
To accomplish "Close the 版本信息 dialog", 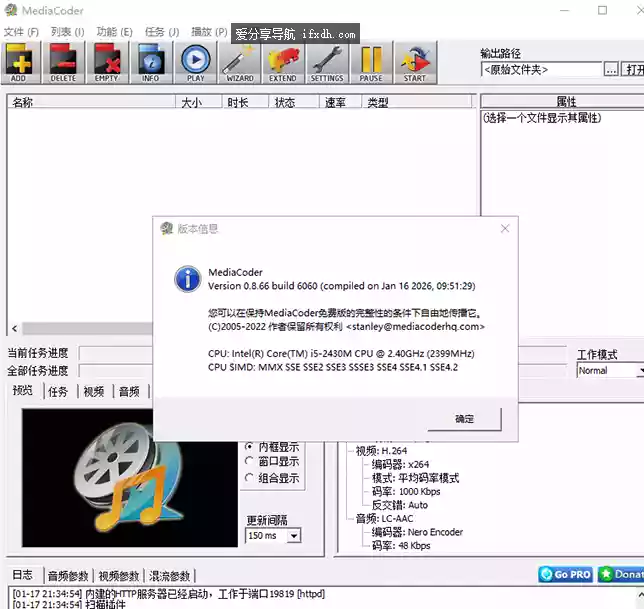I will [505, 228].
